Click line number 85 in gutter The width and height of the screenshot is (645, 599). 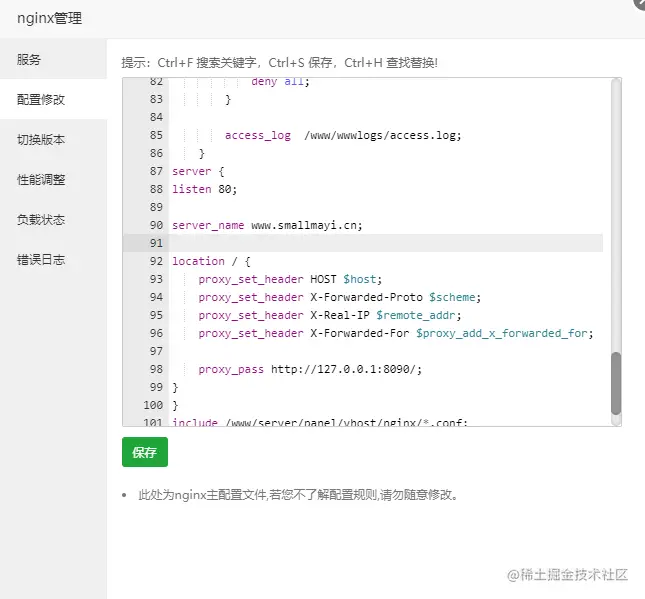click(x=156, y=135)
